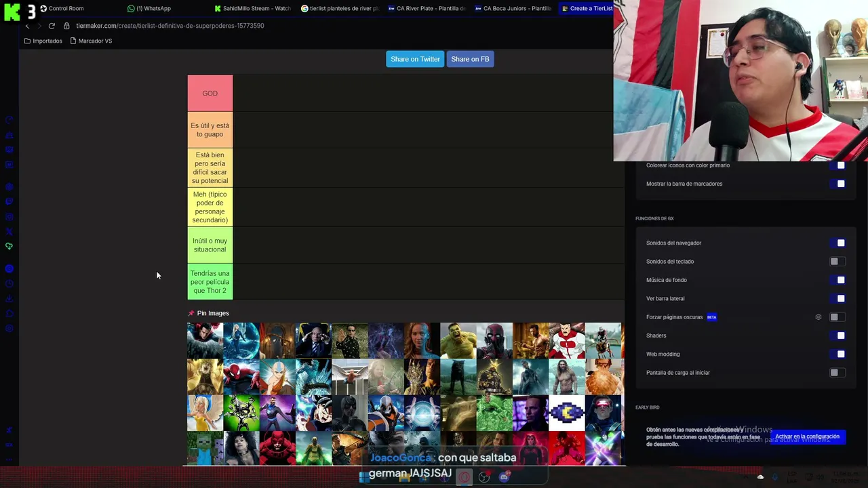Select the Spider-Man image thumbnail
This screenshot has height=488, width=868.
[241, 377]
